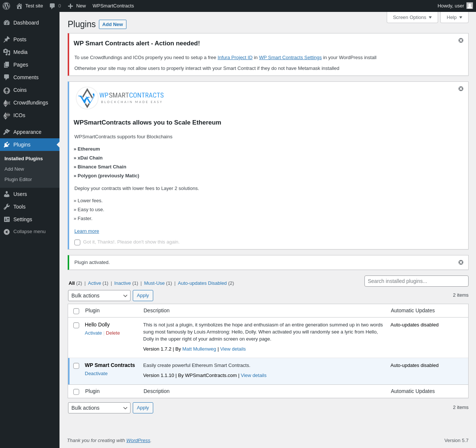This screenshot has height=448, width=476.
Task: Click the Collapse menu arrow icon
Action: point(7,232)
